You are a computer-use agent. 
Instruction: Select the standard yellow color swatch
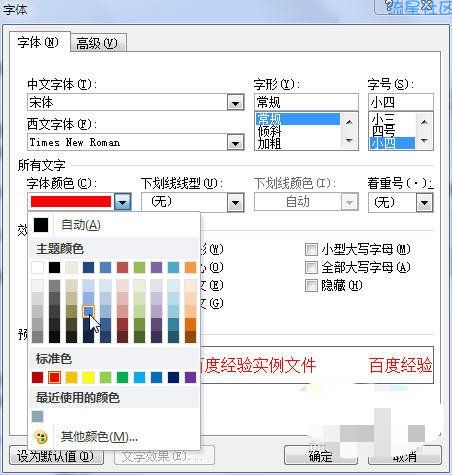(88, 377)
